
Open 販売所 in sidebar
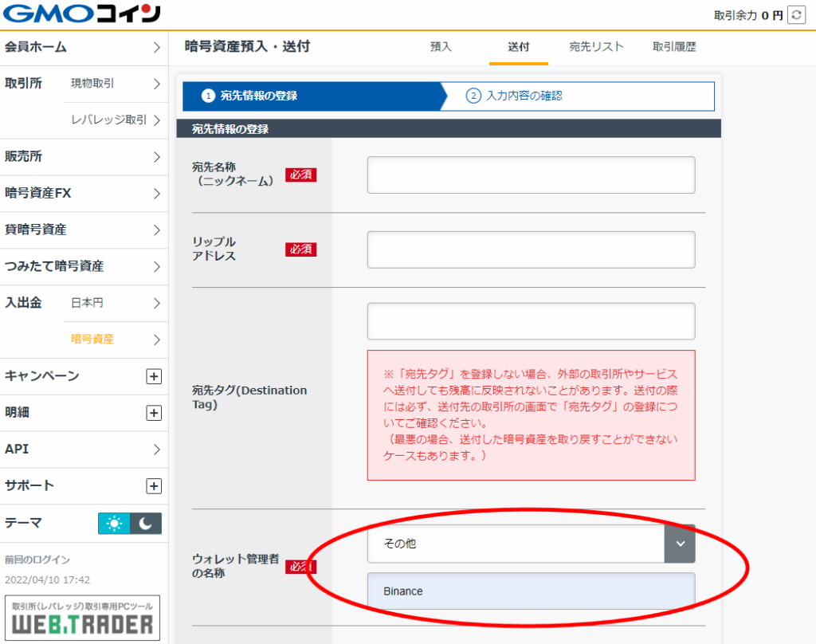(84, 157)
